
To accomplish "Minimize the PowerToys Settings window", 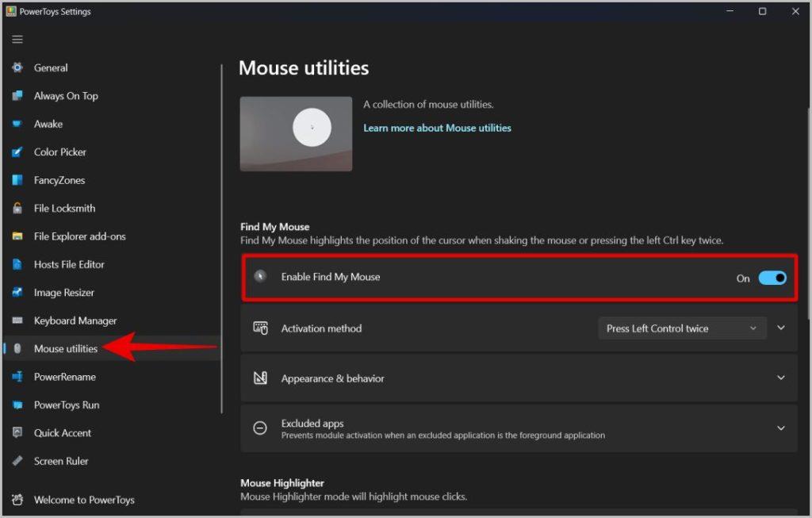I will (730, 11).
